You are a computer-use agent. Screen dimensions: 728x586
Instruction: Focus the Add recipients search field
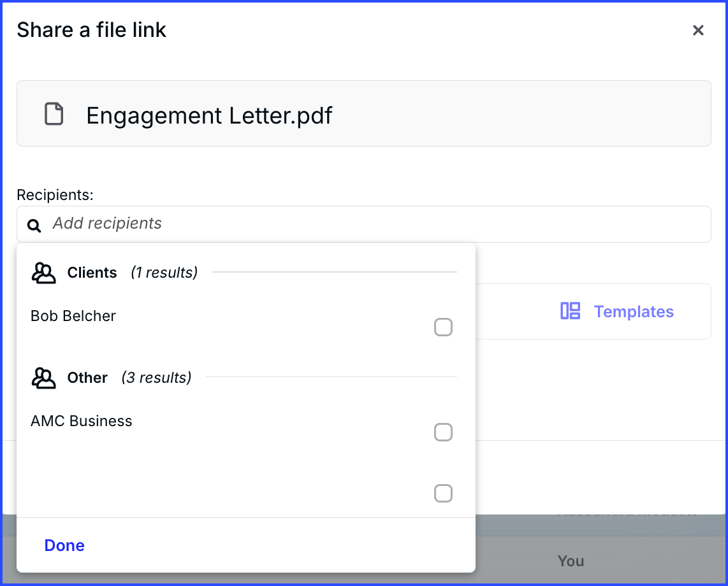[364, 224]
